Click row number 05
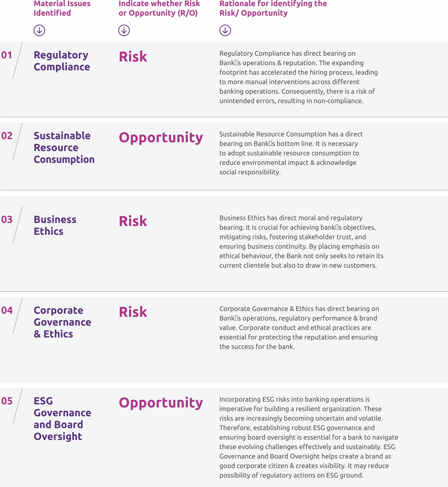 [x=7, y=401]
